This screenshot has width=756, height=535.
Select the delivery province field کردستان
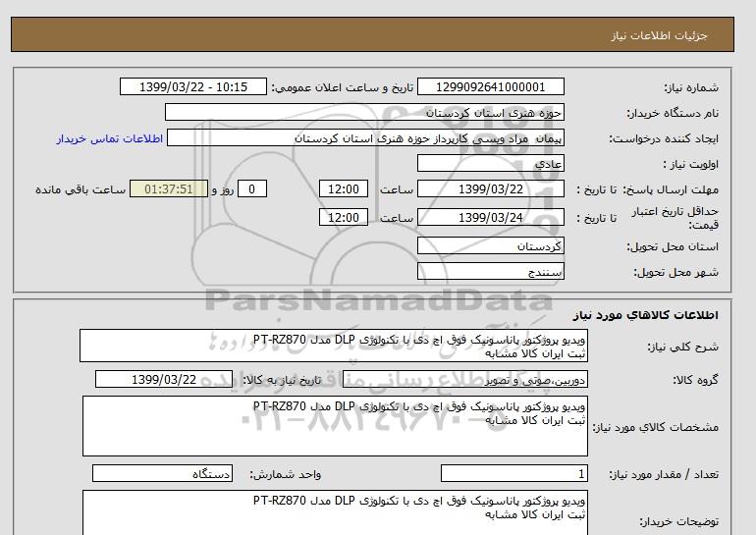pos(490,245)
